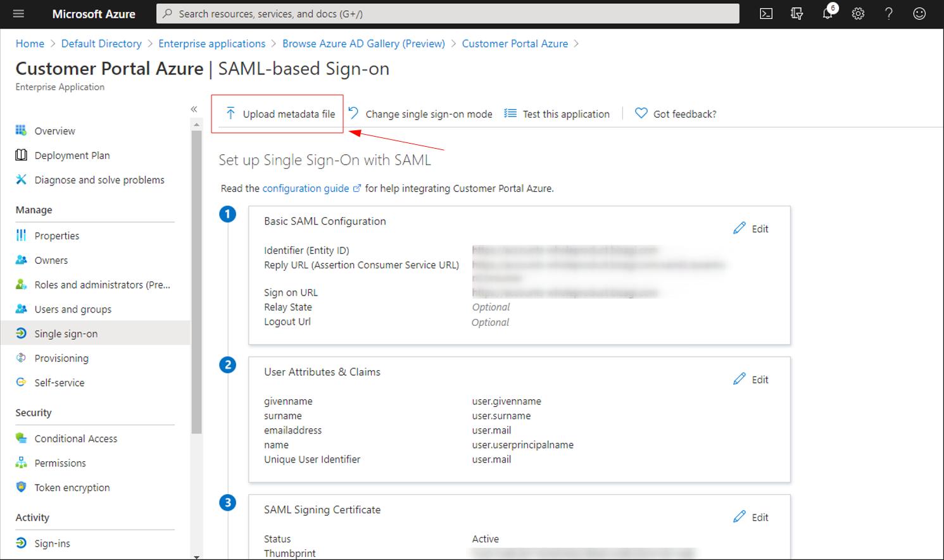Open the hamburger portal menu

pos(18,13)
